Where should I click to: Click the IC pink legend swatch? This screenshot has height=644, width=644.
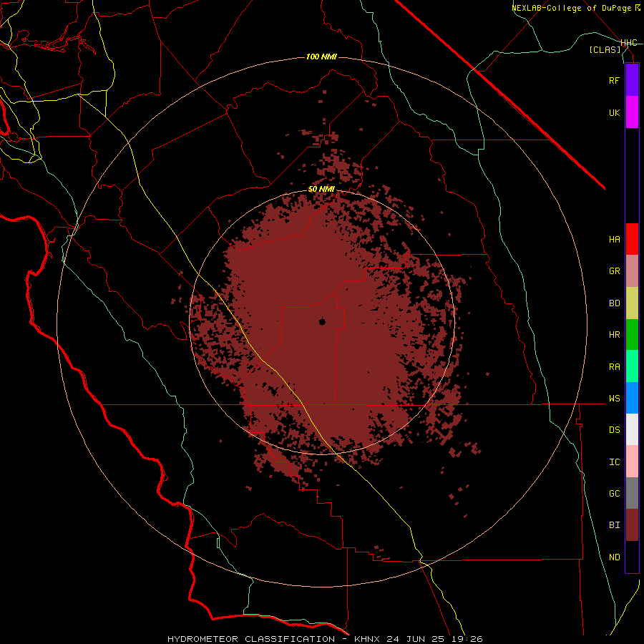pyautogui.click(x=632, y=462)
